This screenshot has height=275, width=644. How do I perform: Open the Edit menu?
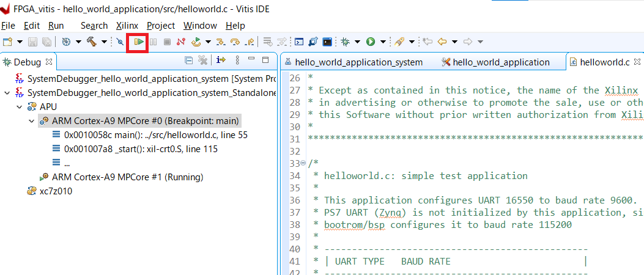tap(32, 26)
